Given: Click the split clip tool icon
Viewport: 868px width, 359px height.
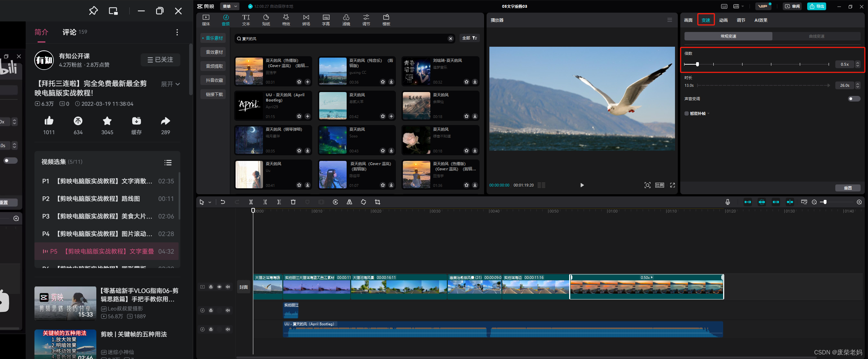Looking at the screenshot, I should coord(251,202).
